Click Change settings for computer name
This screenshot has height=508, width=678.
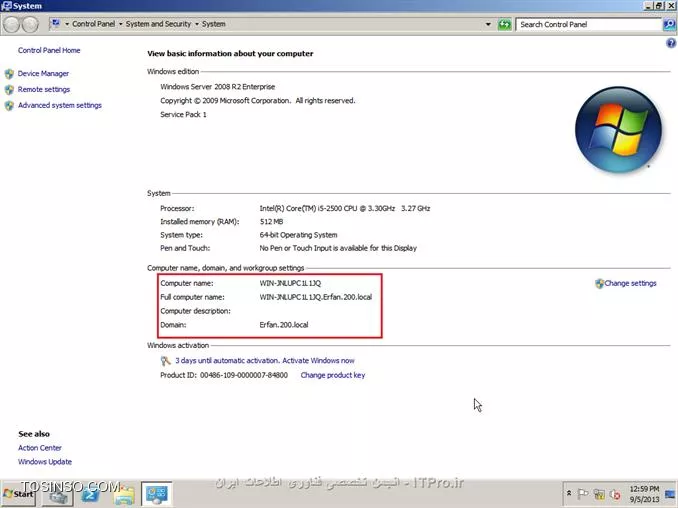pos(630,283)
